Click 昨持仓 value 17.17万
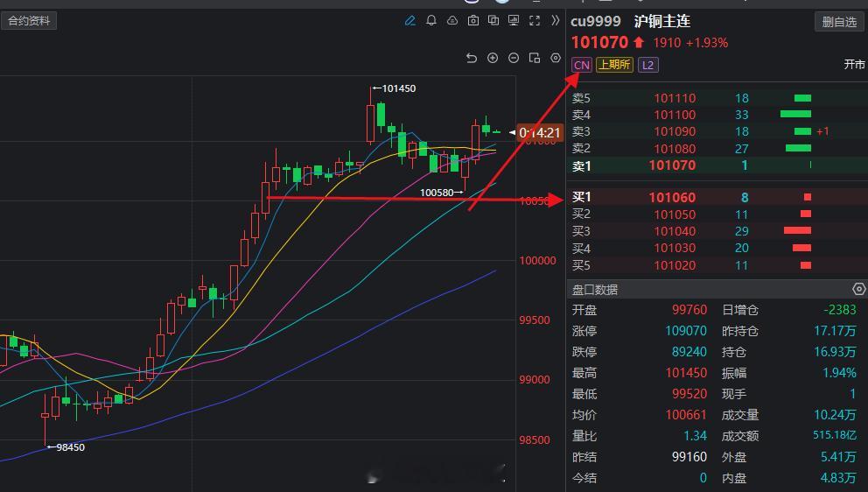The image size is (868, 492). [835, 331]
